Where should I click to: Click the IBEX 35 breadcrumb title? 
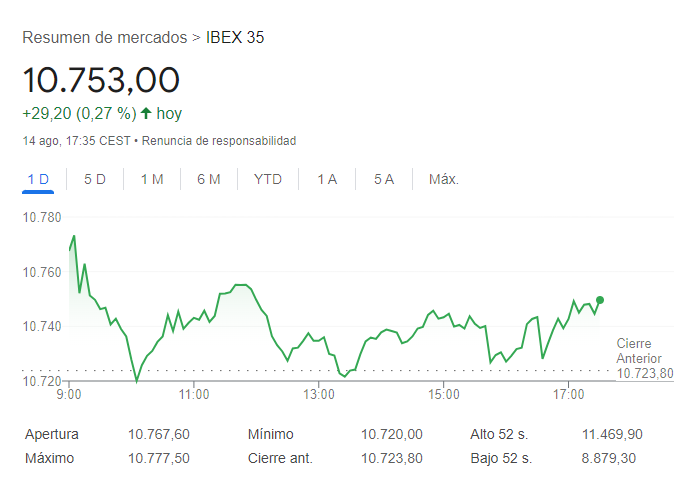click(x=235, y=38)
